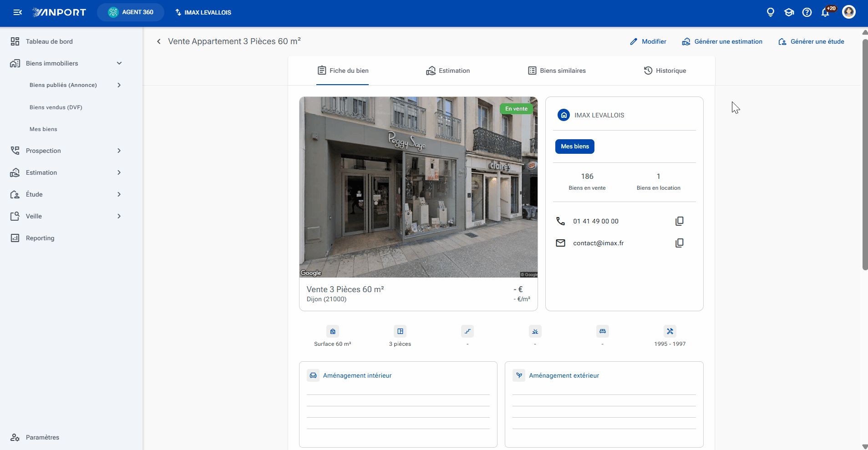Click the IMAX LEVALLOIS agency home icon

[x=563, y=115]
